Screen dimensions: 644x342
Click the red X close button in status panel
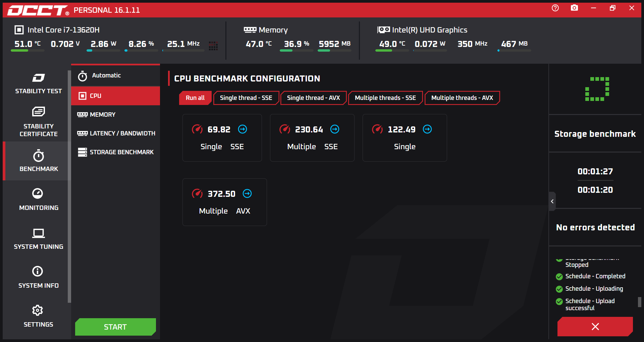click(x=595, y=327)
